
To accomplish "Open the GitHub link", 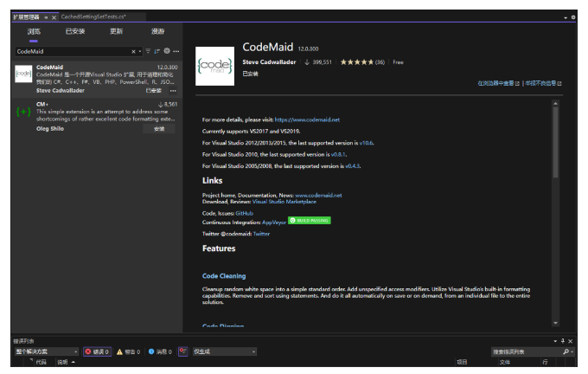I will [245, 213].
